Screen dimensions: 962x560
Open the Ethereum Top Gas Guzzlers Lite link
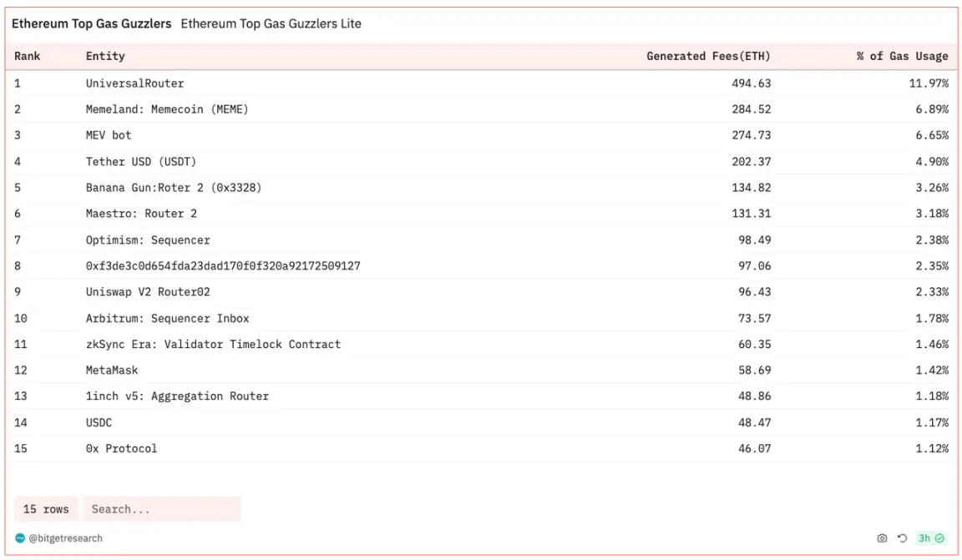click(x=271, y=24)
